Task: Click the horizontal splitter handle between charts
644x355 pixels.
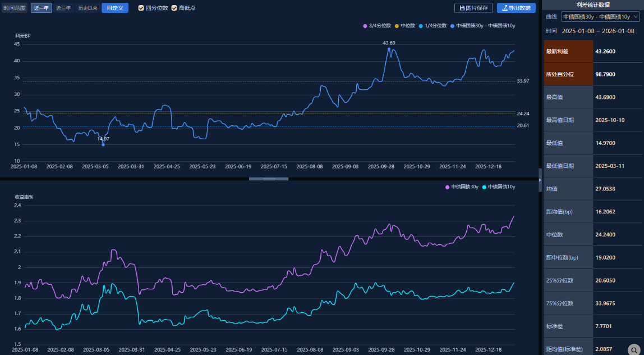Action: (x=269, y=179)
